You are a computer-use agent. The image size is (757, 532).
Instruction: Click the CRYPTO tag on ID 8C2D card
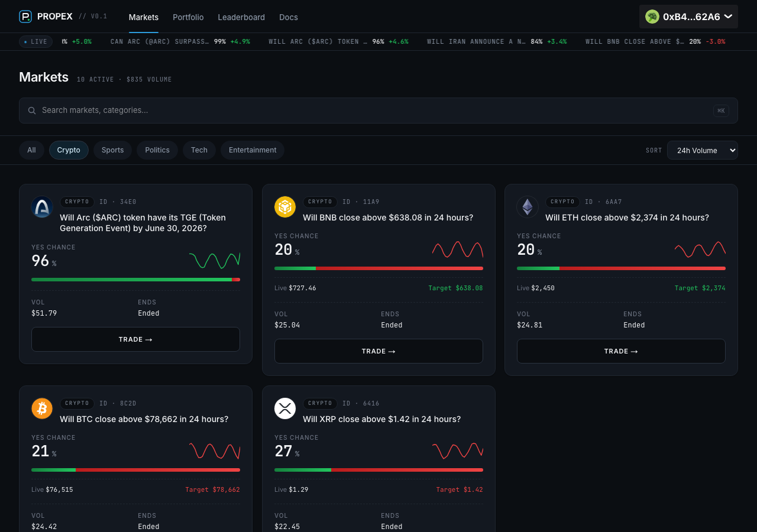point(77,403)
